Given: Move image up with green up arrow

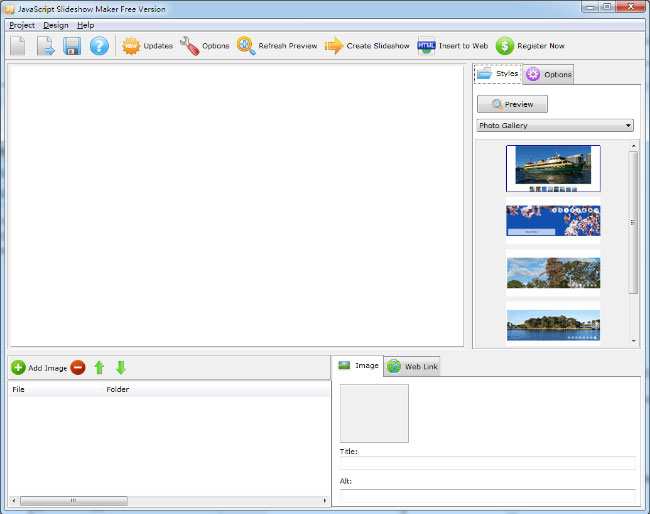Looking at the screenshot, I should point(99,368).
